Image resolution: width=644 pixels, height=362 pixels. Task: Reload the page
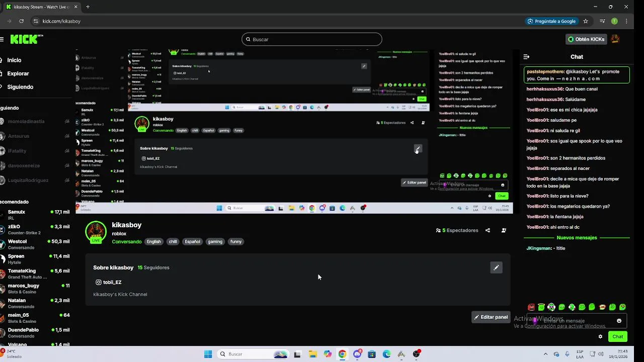[x=21, y=21]
